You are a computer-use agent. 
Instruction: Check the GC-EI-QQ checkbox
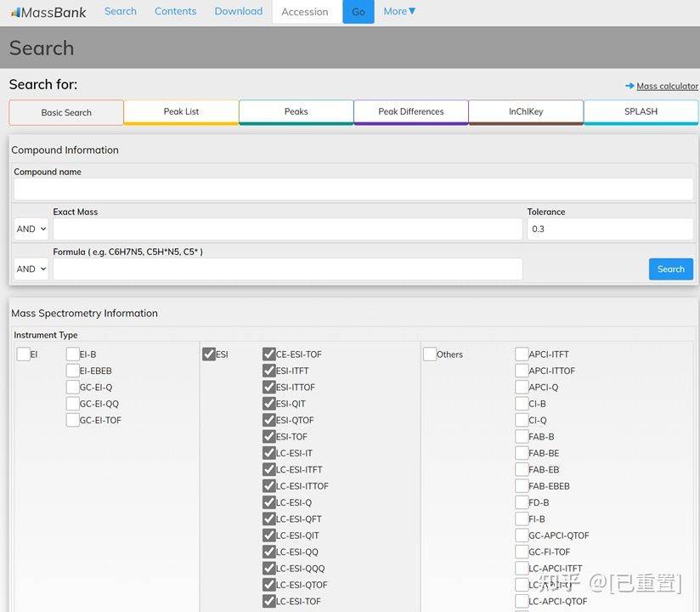click(73, 404)
